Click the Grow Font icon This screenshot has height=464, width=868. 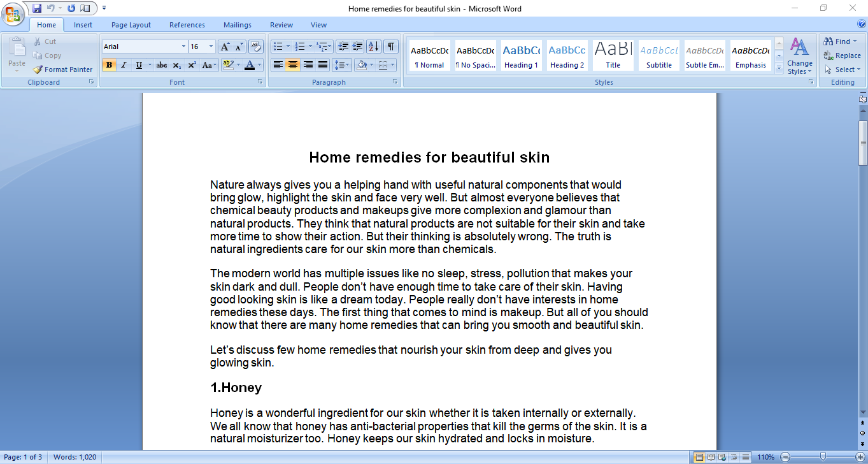pos(224,47)
